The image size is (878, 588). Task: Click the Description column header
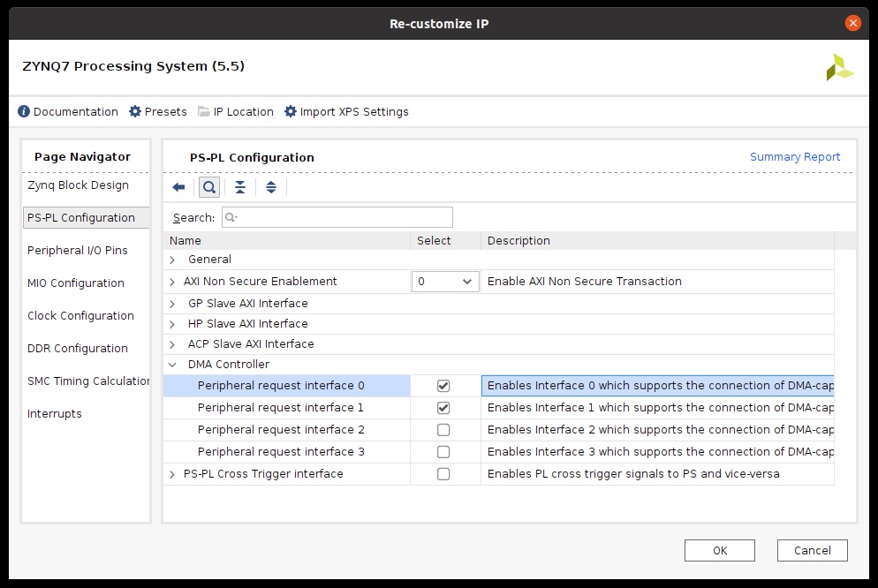(657, 240)
